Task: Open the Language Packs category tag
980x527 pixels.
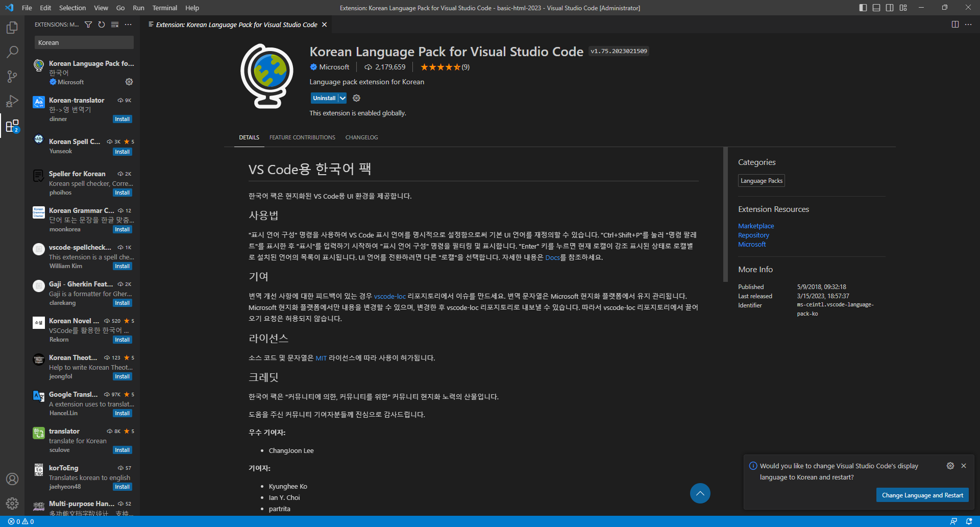Action: (761, 181)
